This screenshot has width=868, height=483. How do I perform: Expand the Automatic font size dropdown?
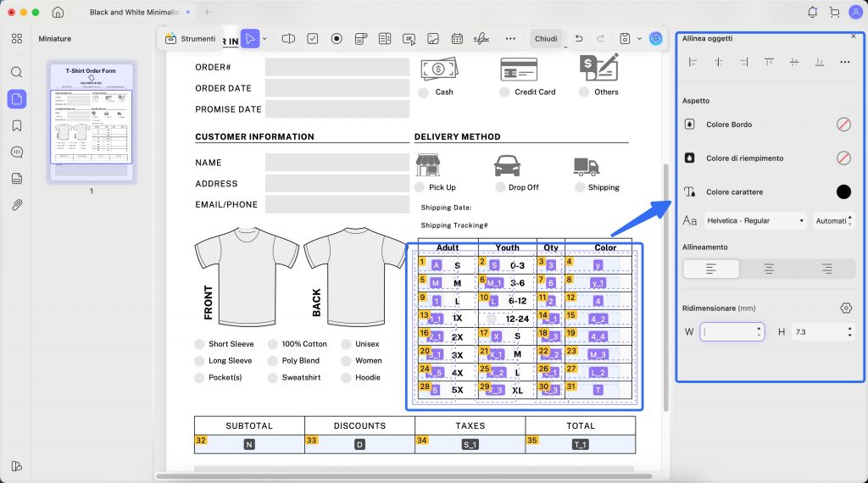(x=834, y=221)
